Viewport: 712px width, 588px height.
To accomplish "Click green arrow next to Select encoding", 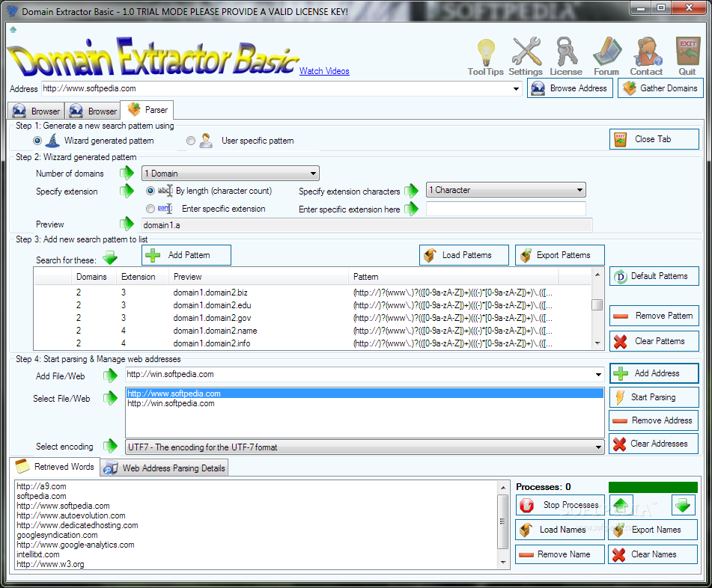I will point(110,446).
